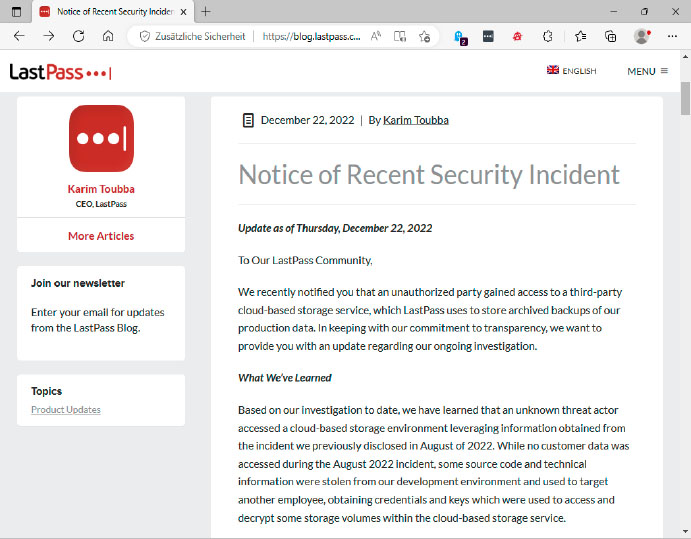Click the To Our LastPass Community greeting

[305, 260]
